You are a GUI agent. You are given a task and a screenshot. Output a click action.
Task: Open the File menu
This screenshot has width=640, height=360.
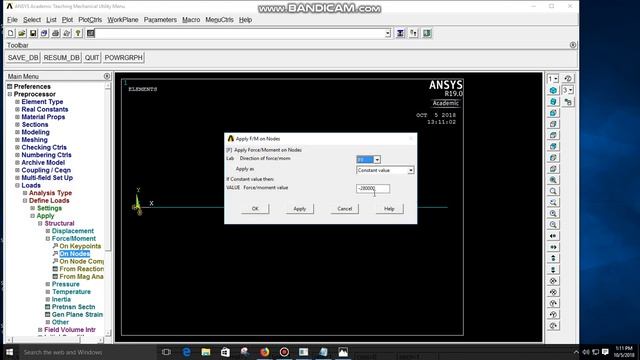click(12, 20)
